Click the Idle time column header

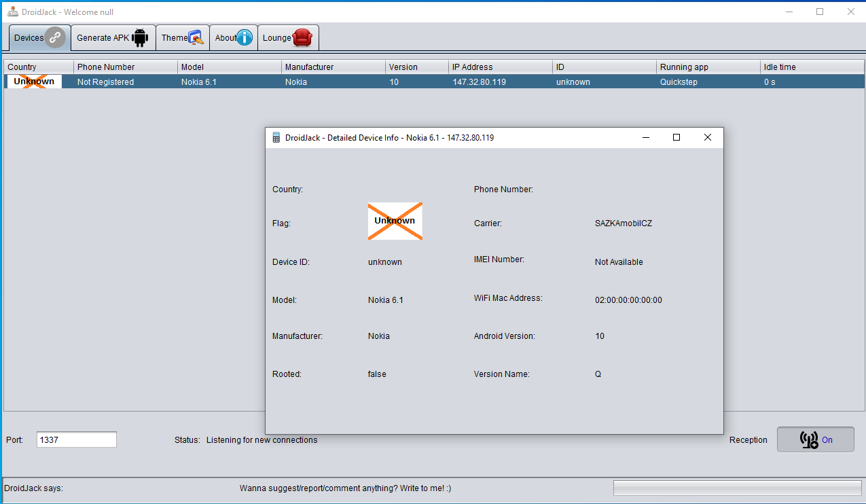[812, 67]
